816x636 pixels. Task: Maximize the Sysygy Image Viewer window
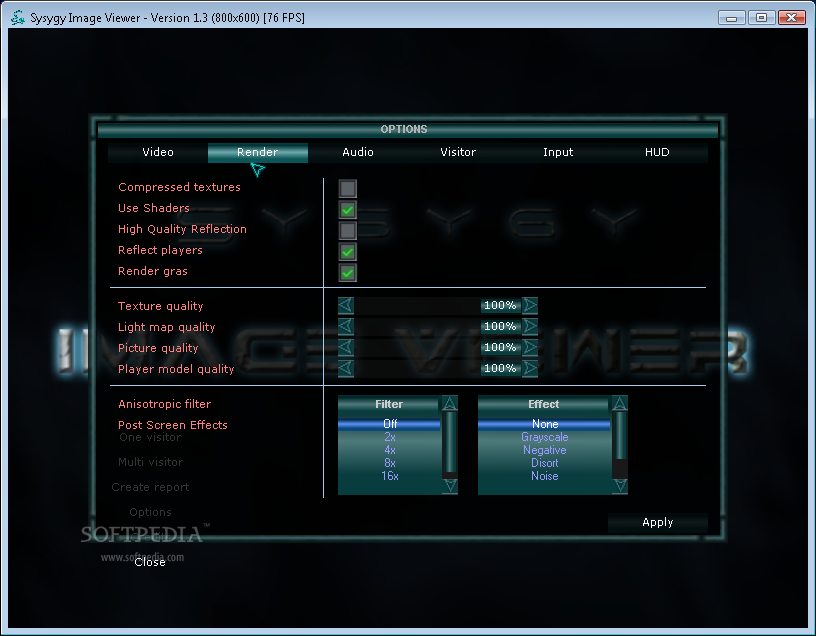(761, 18)
